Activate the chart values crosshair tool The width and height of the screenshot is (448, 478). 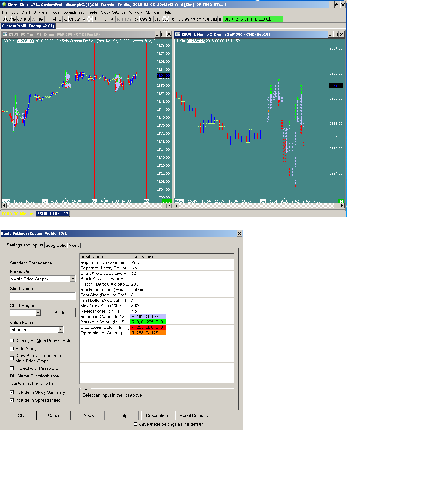tap(89, 19)
